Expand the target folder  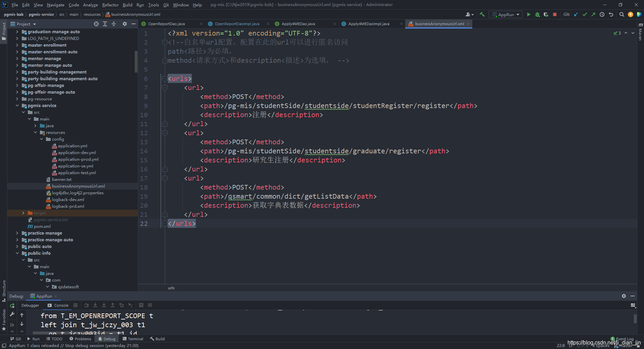click(x=23, y=213)
